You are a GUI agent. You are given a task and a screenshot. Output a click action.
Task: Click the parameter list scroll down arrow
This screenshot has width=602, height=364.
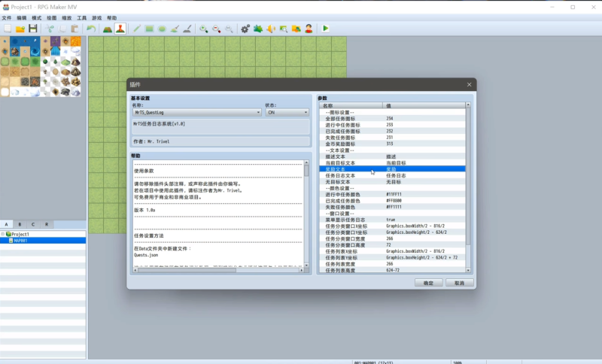click(x=468, y=270)
